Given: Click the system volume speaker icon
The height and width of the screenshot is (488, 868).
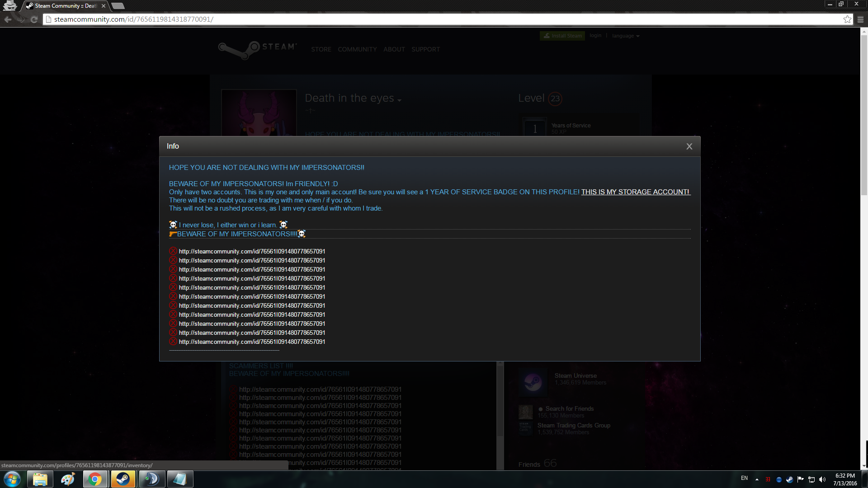Looking at the screenshot, I should point(822,479).
